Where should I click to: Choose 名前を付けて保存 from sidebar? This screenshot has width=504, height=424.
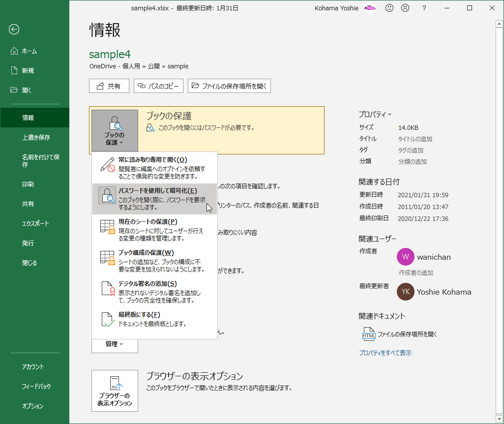coord(35,161)
